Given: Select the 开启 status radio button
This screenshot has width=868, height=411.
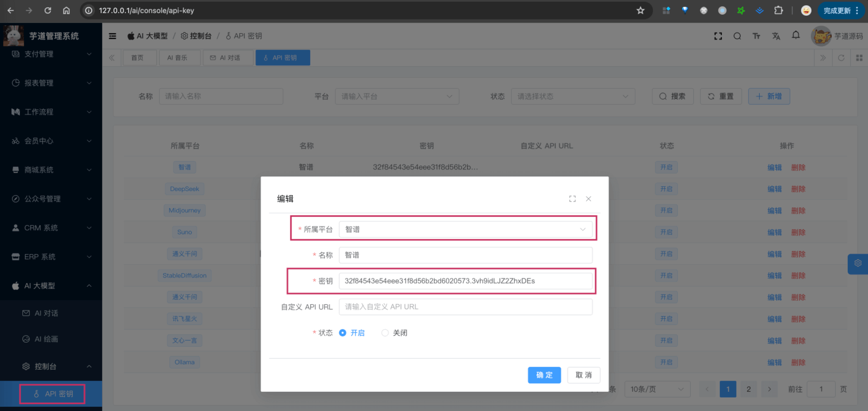Looking at the screenshot, I should pyautogui.click(x=342, y=333).
